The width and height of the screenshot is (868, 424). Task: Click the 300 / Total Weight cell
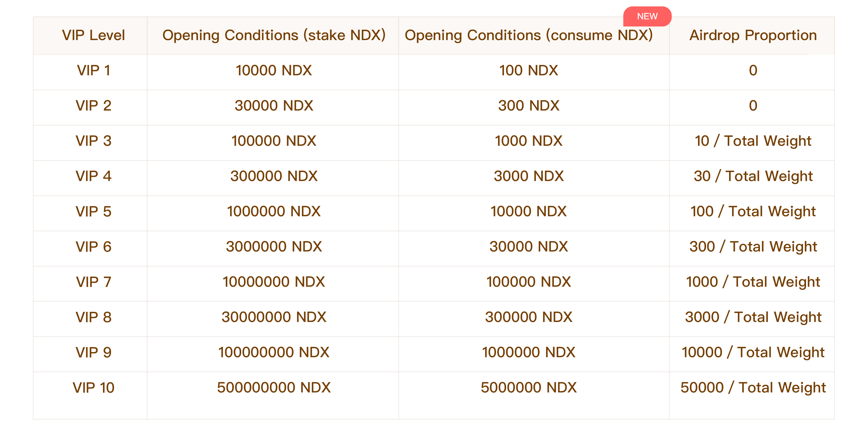753,246
